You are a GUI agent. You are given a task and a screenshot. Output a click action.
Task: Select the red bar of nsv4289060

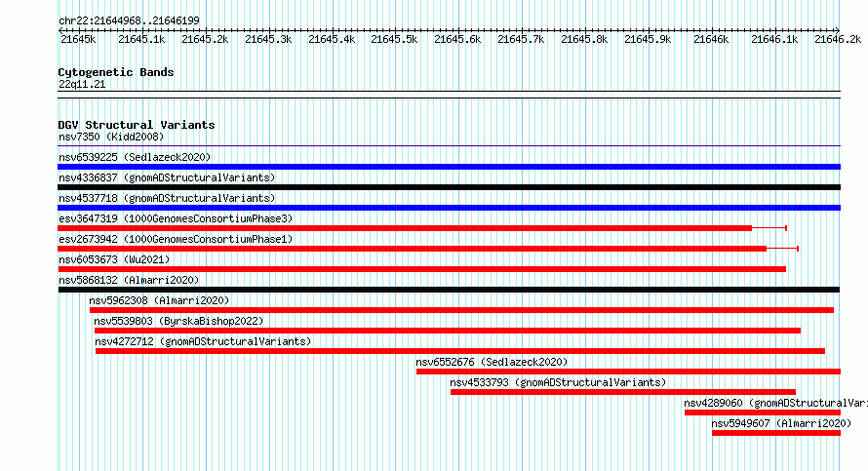click(763, 412)
